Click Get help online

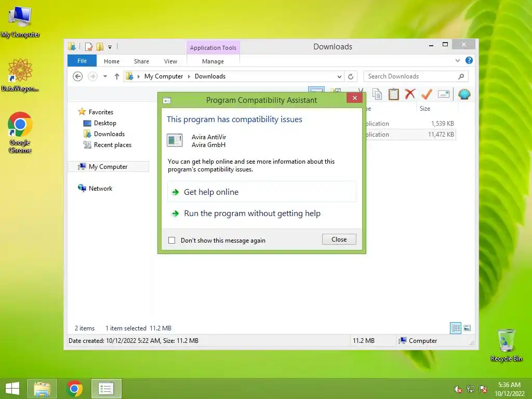click(x=262, y=192)
